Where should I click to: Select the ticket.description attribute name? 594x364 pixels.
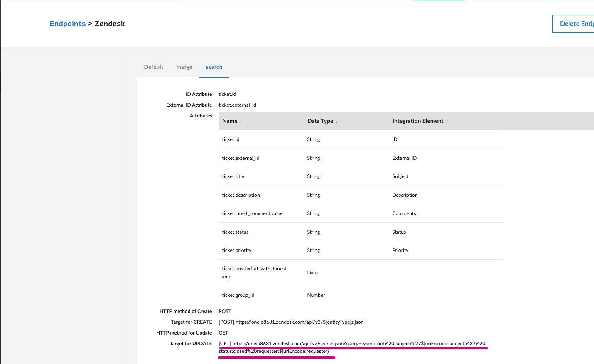(241, 195)
